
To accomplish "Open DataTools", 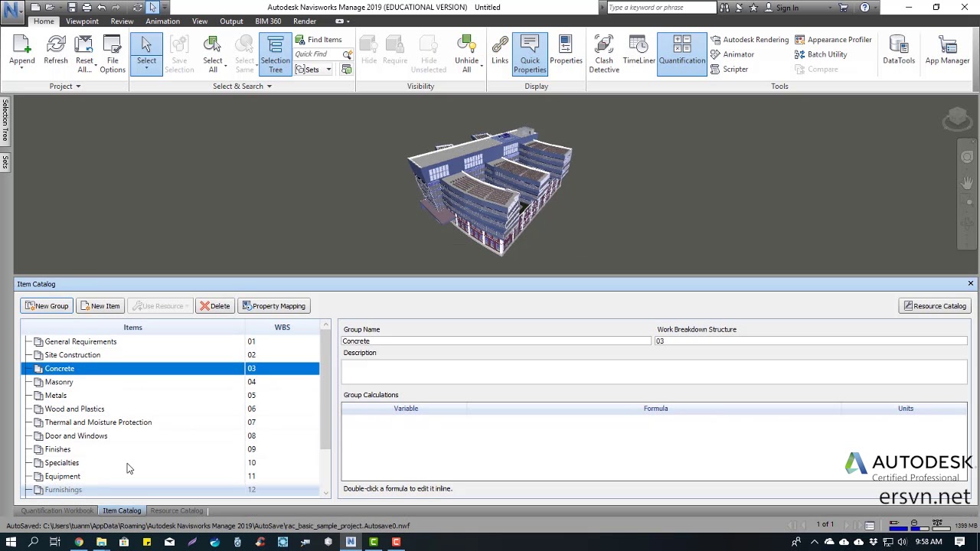I will [899, 50].
